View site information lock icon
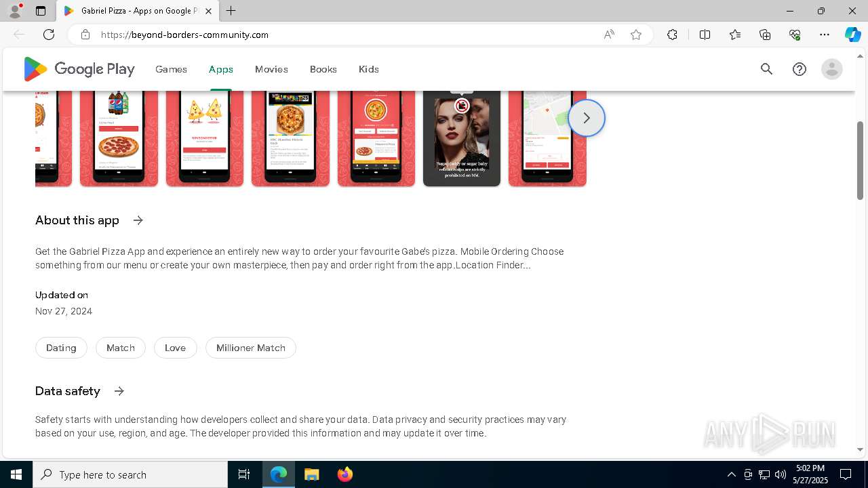Image resolution: width=868 pixels, height=488 pixels. pos(85,35)
